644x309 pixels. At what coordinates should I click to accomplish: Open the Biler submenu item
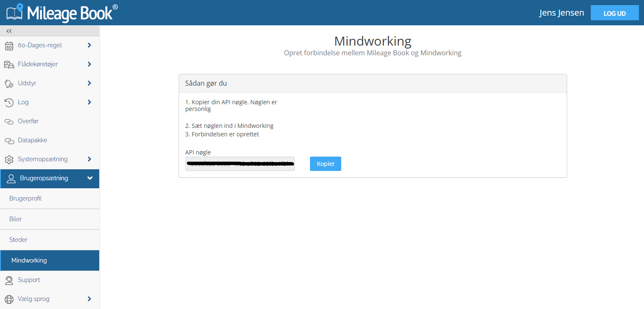coord(50,219)
